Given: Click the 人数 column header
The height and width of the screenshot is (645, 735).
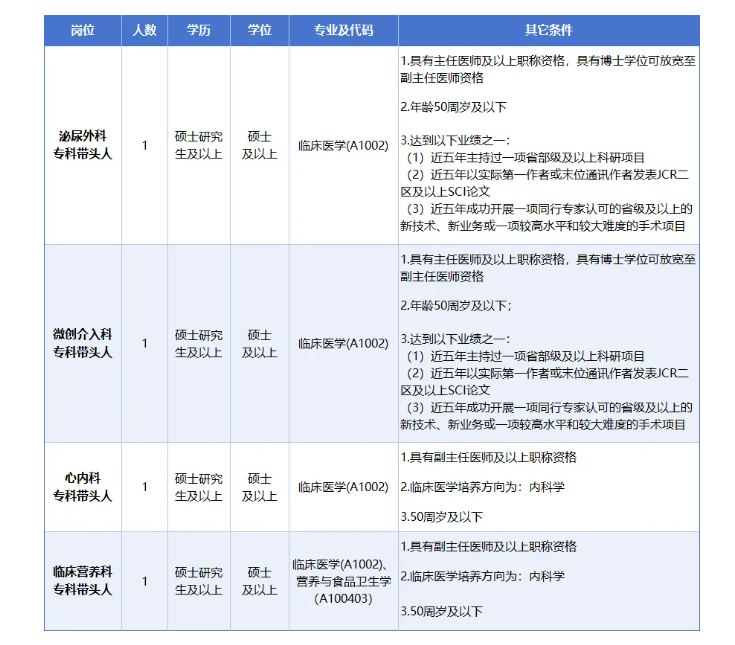Looking at the screenshot, I should [x=145, y=30].
